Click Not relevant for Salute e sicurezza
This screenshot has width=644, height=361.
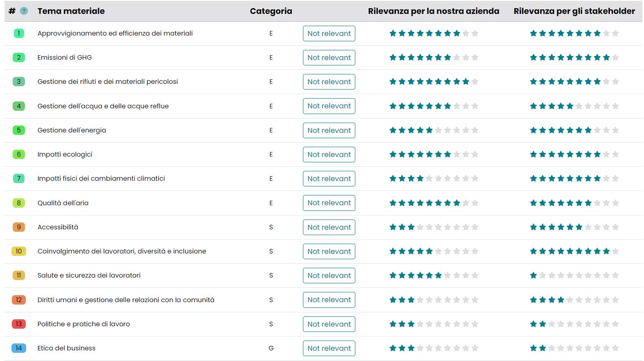point(329,276)
